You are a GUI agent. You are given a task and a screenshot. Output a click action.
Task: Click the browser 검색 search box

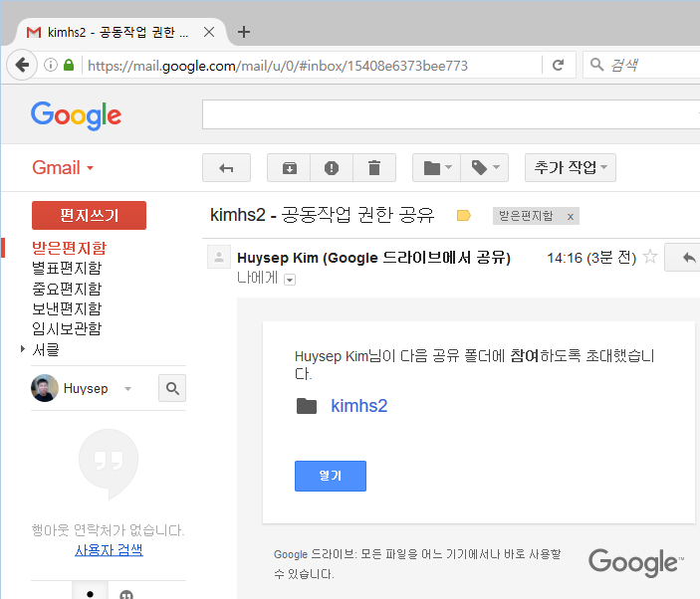643,65
